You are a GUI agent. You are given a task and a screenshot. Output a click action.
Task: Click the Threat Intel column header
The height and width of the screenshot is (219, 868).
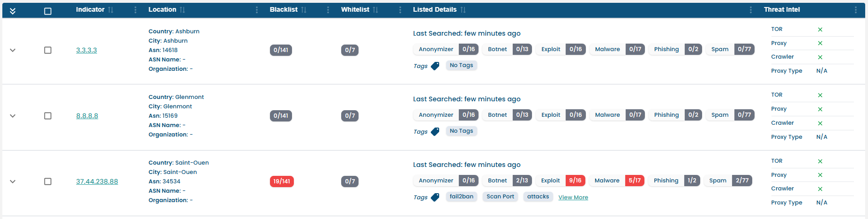pyautogui.click(x=782, y=9)
